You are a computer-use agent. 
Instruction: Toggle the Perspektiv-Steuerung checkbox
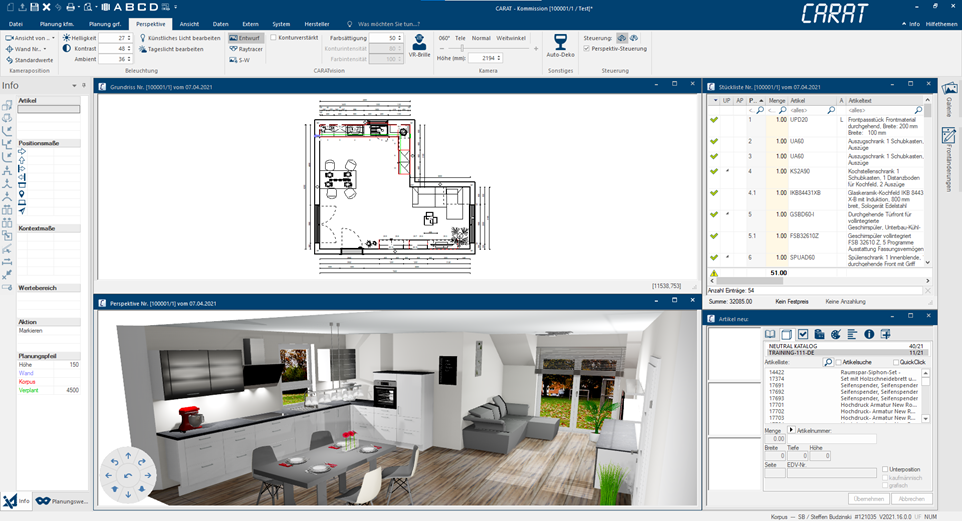point(587,48)
